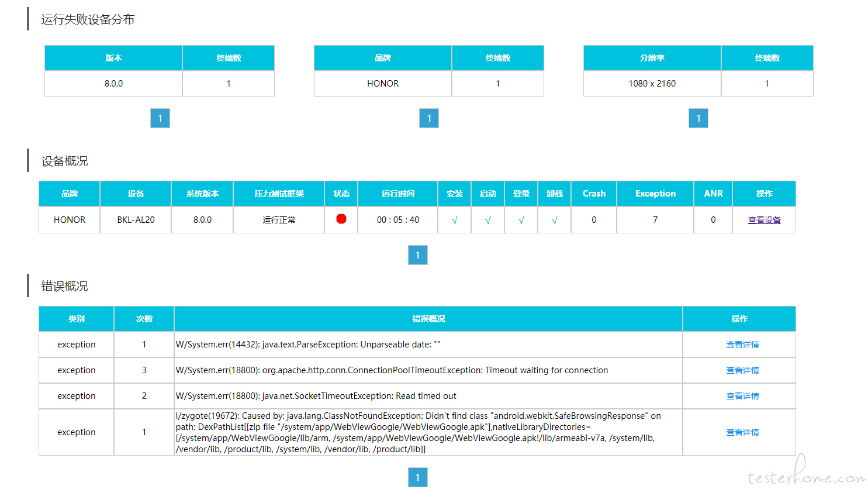The image size is (868, 496).
Task: Click the 运行时间 column header
Action: click(x=398, y=194)
